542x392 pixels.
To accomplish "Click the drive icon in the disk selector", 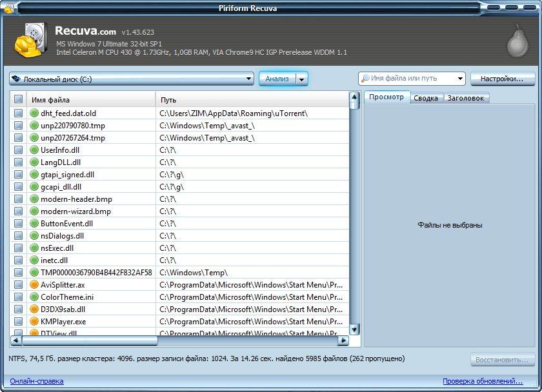I will point(16,79).
